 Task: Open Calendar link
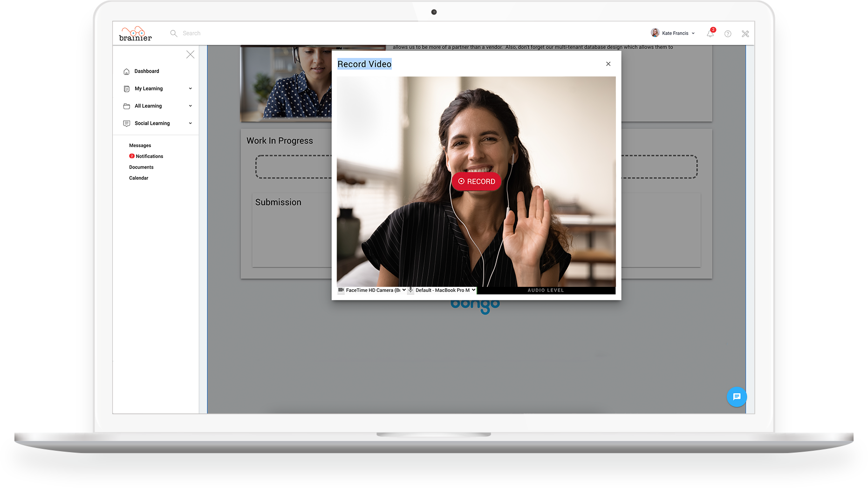[139, 178]
